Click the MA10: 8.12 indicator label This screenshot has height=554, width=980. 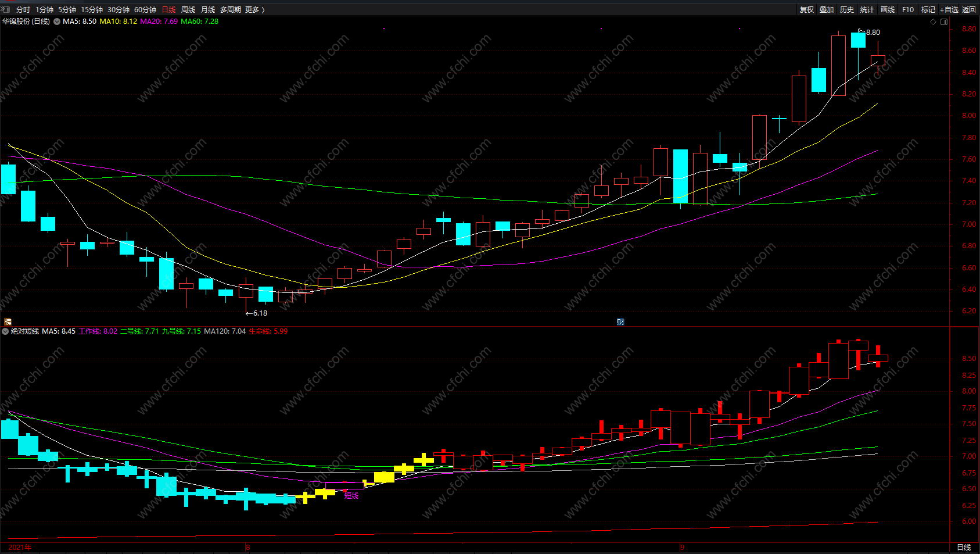[119, 22]
